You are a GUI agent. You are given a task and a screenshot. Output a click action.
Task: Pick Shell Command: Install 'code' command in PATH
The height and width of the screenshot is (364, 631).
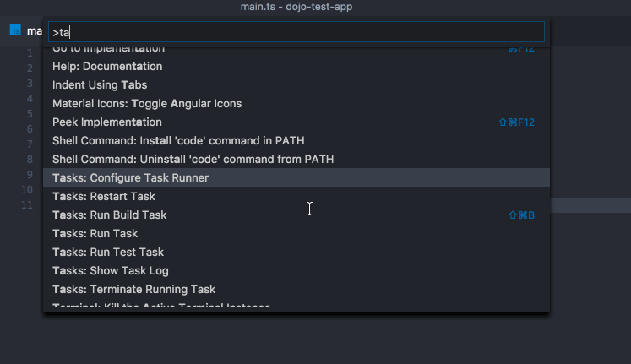296,140
